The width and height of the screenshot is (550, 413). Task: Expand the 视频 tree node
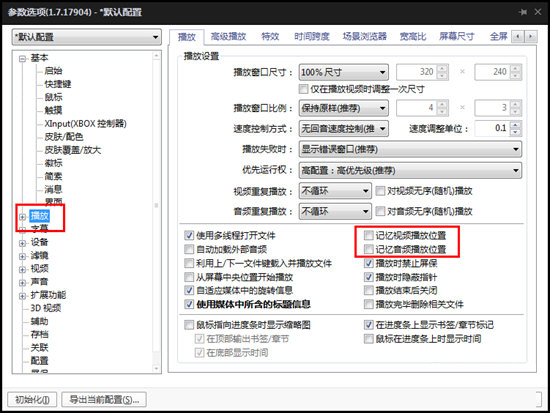(22, 269)
